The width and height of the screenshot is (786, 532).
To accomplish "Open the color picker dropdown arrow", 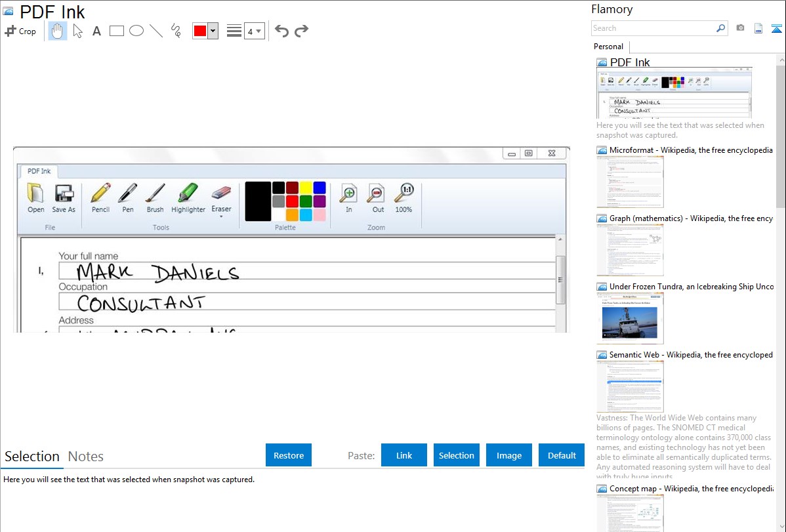I will click(213, 31).
